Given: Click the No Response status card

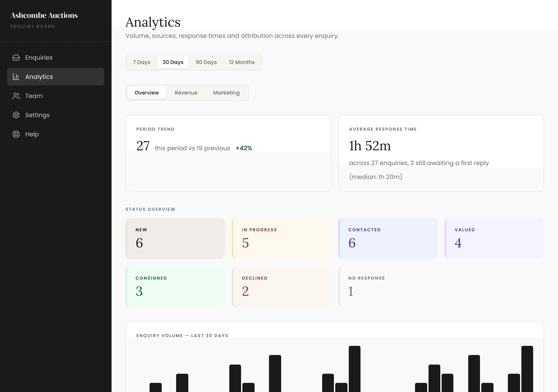Looking at the screenshot, I should tap(388, 287).
